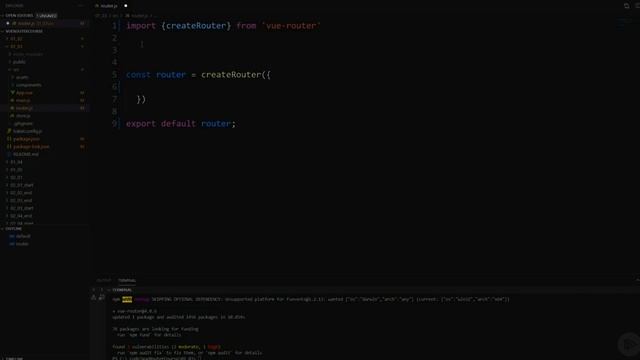
Task: Open store.js in the explorer
Action: pyautogui.click(x=23, y=116)
